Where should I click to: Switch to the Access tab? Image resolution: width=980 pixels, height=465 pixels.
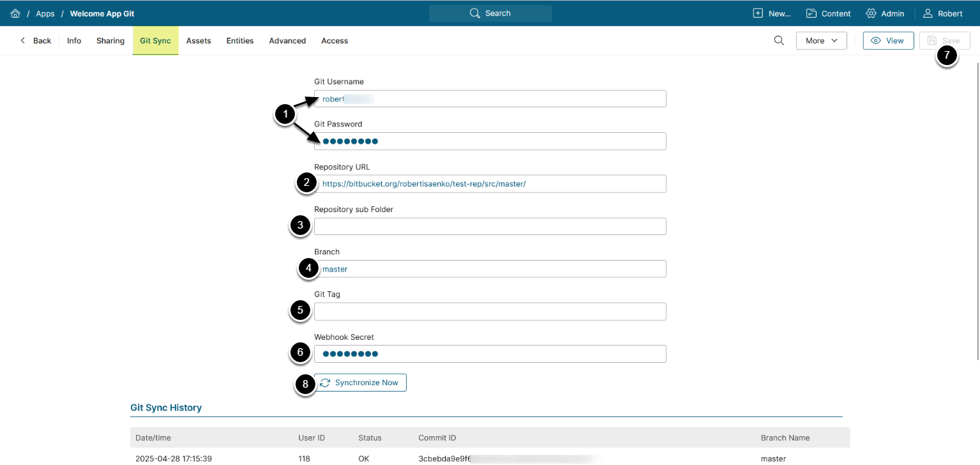(x=335, y=40)
